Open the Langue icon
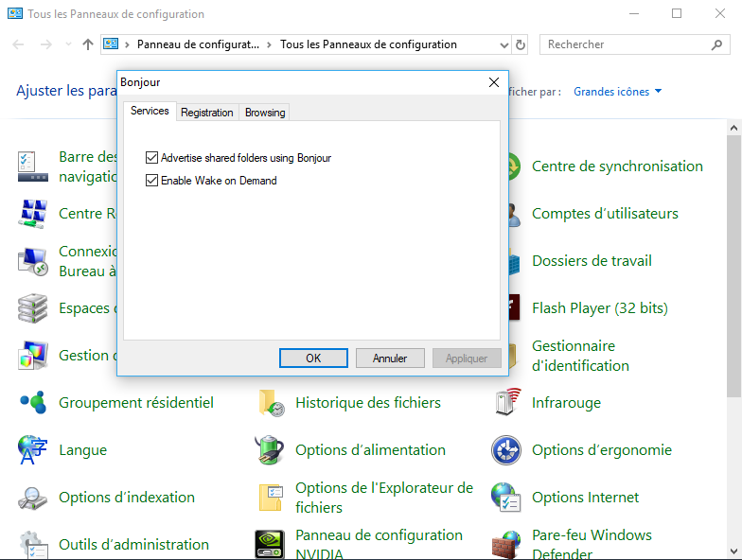The image size is (742, 560). [32, 450]
